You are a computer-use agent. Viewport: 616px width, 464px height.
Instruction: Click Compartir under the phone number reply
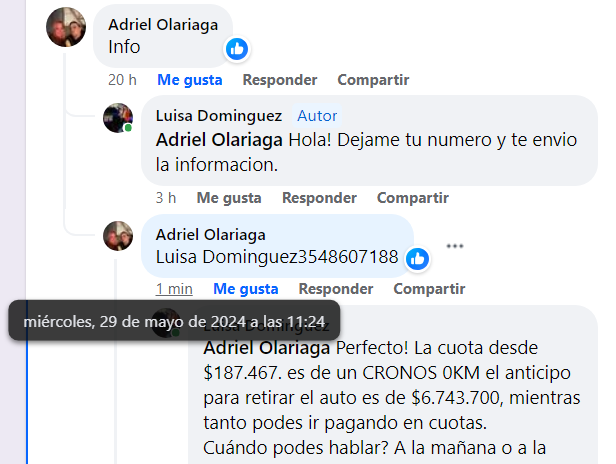429,289
